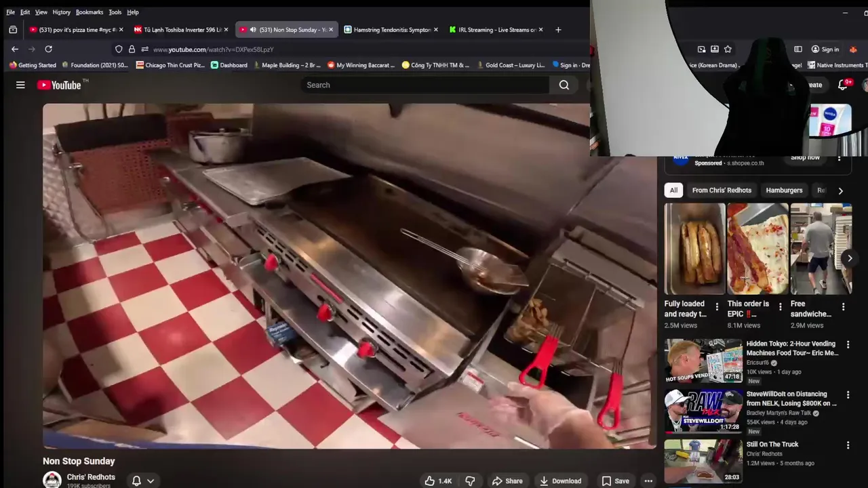Viewport: 868px width, 488px height.
Task: Open 'Getting Started' bookmark
Action: coord(33,65)
